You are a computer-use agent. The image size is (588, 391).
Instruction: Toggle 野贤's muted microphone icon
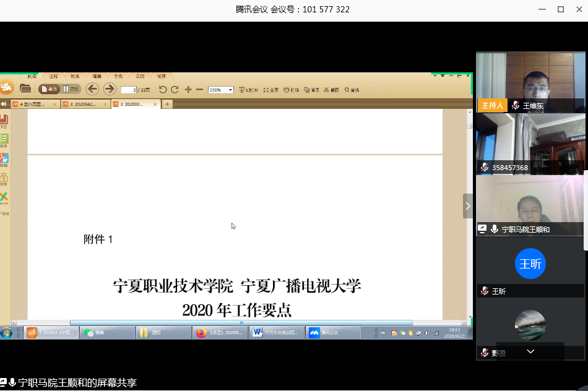click(485, 353)
